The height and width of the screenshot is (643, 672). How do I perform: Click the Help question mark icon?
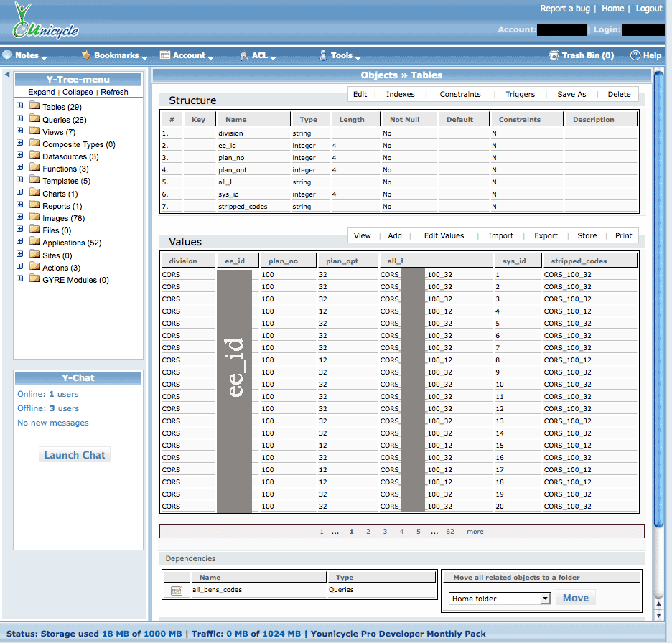coord(635,55)
